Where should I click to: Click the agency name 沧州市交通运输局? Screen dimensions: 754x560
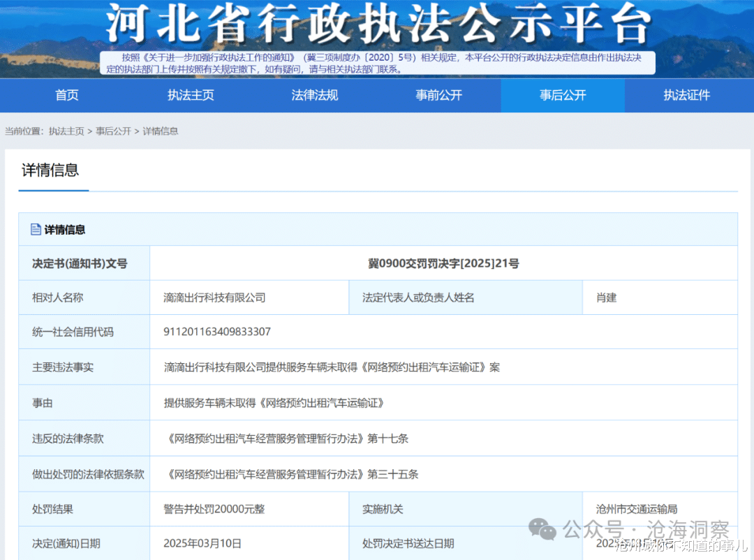tap(637, 509)
